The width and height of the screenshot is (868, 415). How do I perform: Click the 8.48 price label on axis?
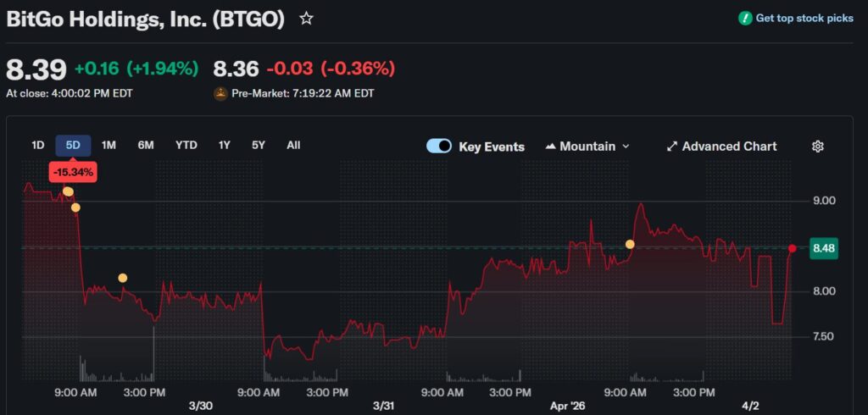pos(823,248)
